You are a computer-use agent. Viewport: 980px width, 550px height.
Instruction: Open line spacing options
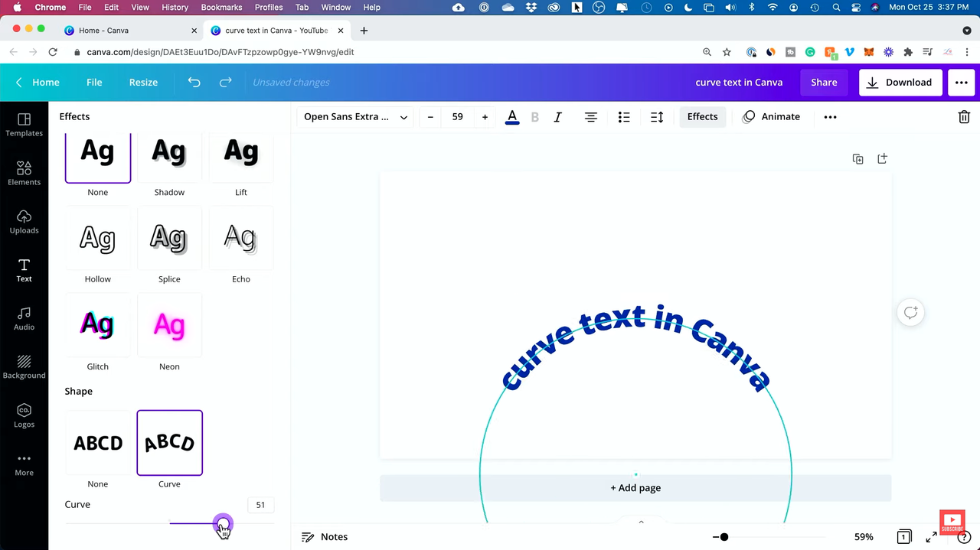657,117
